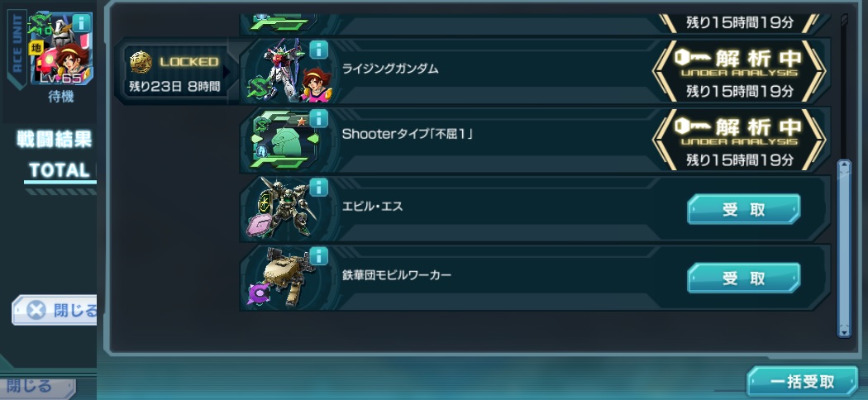Click 解析中 status for ライジングガンダム

739,70
